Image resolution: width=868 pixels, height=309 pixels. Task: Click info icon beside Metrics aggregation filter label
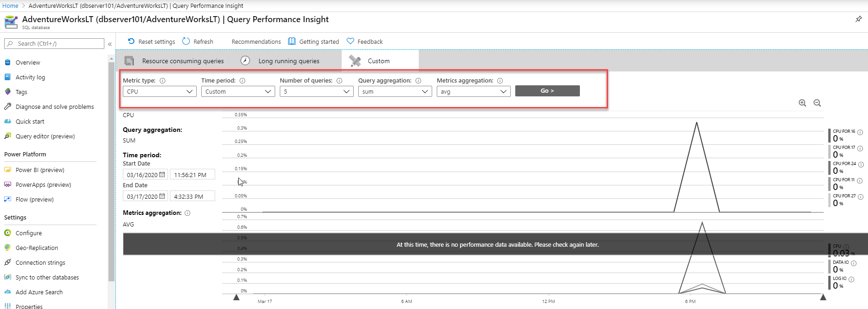pyautogui.click(x=500, y=81)
